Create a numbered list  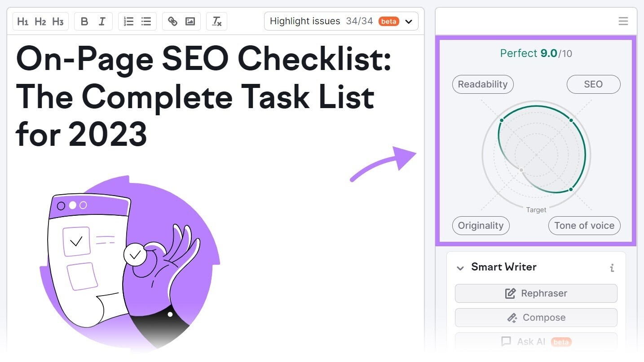tap(128, 21)
